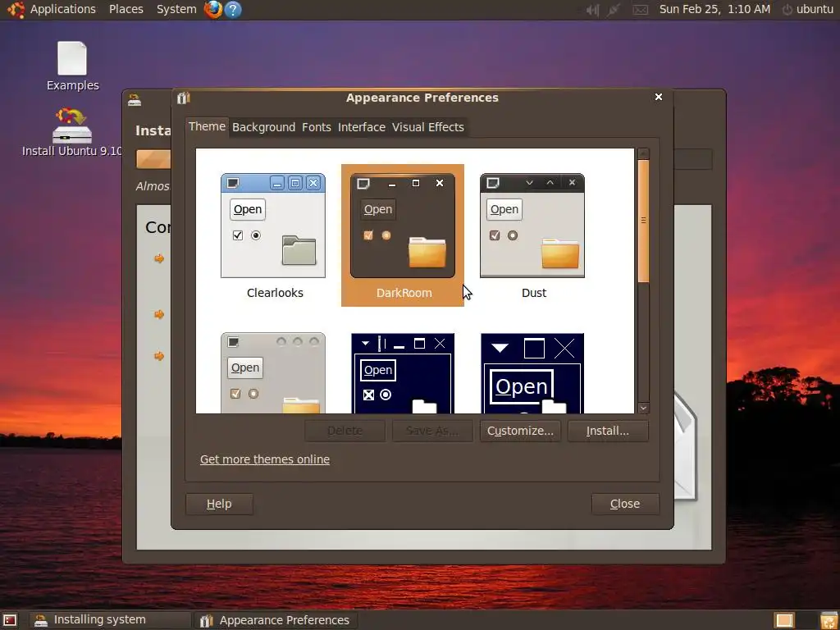Screen dimensions: 840x630
Task: Select the navy high contrast theme in middle column
Action: [403, 373]
